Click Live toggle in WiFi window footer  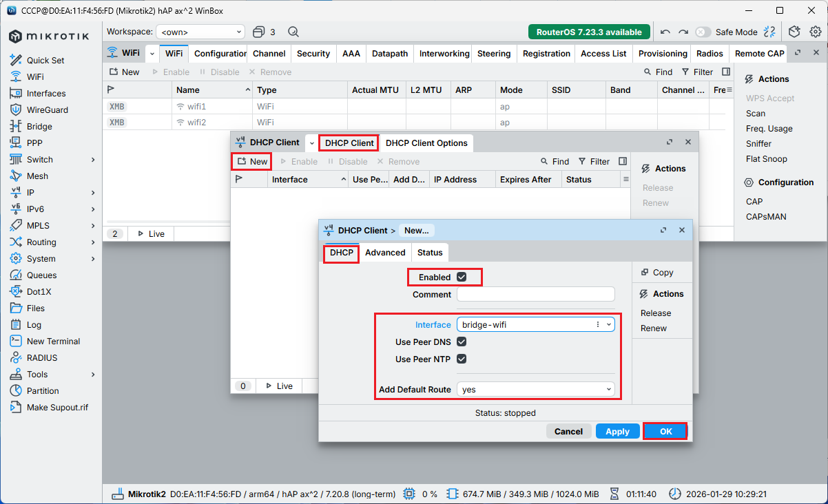pyautogui.click(x=151, y=233)
